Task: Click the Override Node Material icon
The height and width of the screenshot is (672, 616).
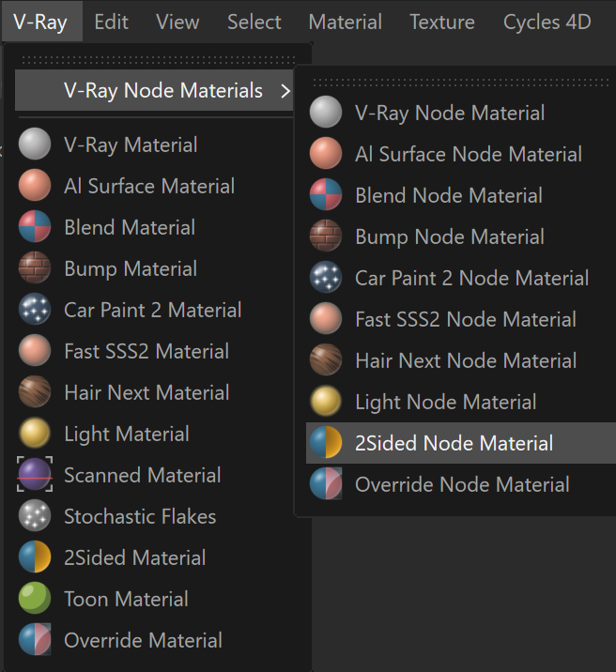Action: pyautogui.click(x=326, y=484)
